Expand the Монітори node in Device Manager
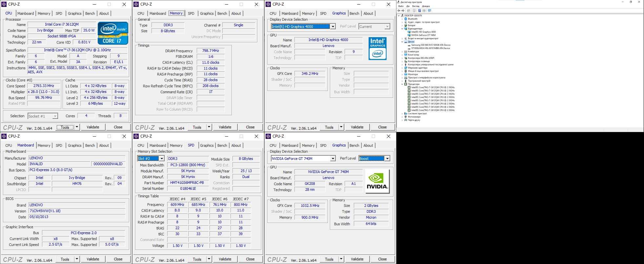This screenshot has height=264, width=644. 402,74
